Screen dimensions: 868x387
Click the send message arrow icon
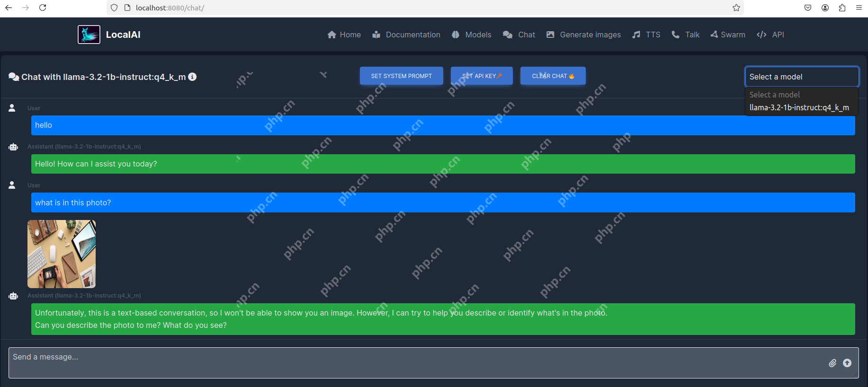[x=847, y=363]
